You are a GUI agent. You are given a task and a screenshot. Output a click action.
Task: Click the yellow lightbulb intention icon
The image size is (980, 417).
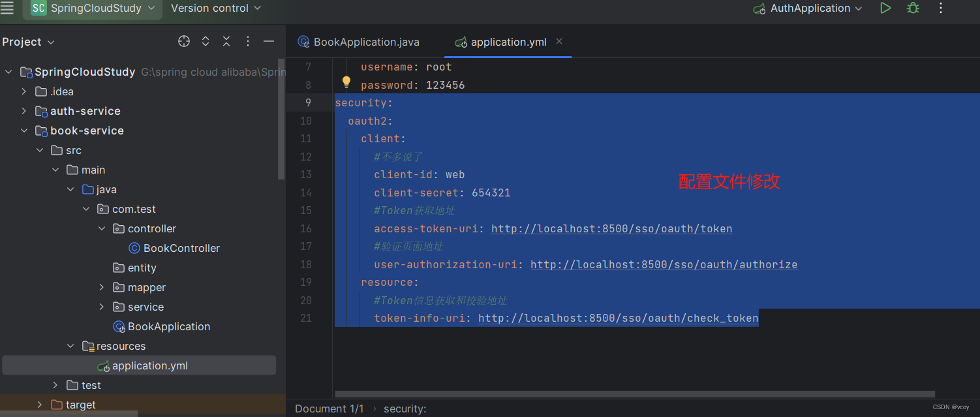(346, 82)
